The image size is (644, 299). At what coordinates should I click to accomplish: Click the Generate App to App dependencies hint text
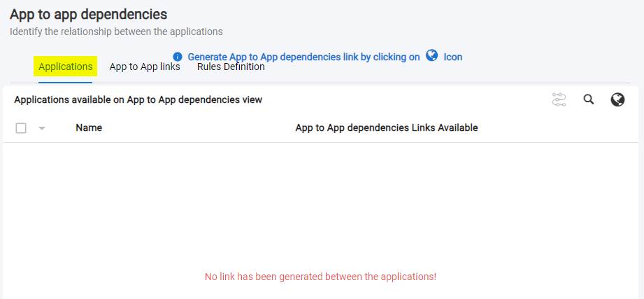tap(303, 57)
